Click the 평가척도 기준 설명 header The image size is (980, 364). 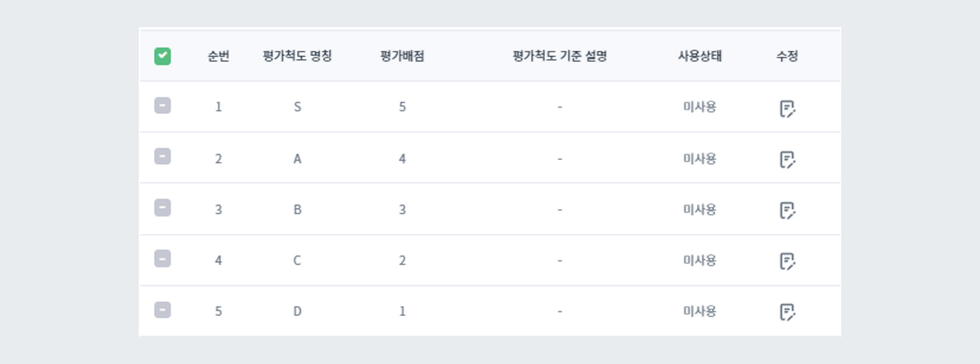pyautogui.click(x=560, y=55)
